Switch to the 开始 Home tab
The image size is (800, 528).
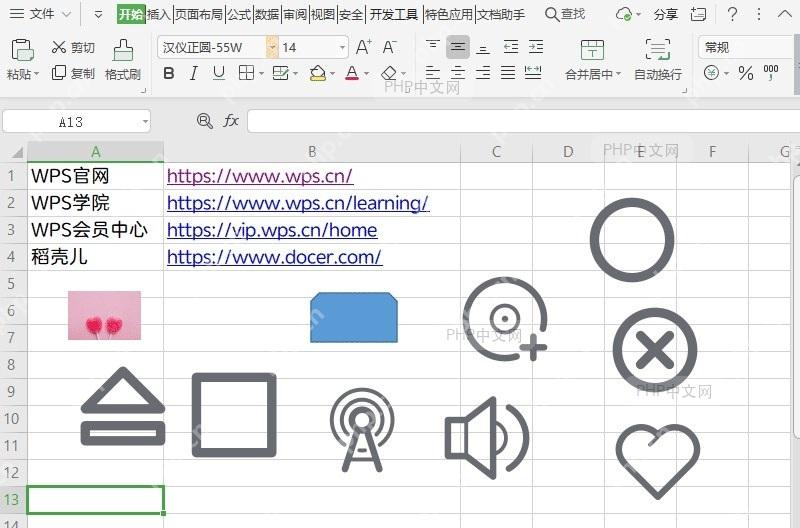131,14
